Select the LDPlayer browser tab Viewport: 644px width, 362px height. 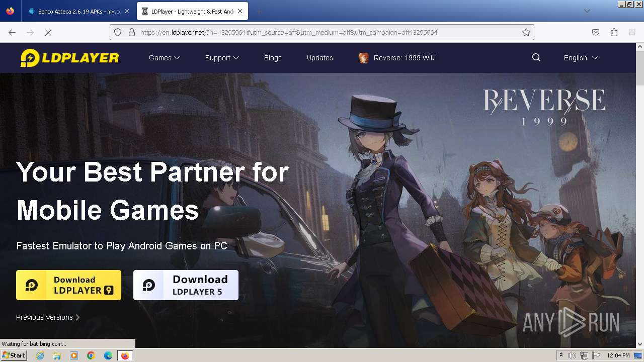tap(193, 11)
